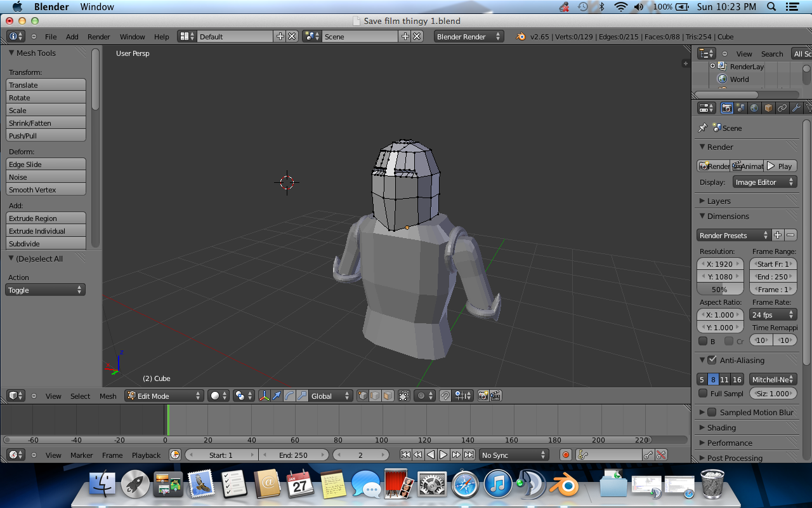
Task: Select the World properties tab (globe icon)
Action: [754, 108]
